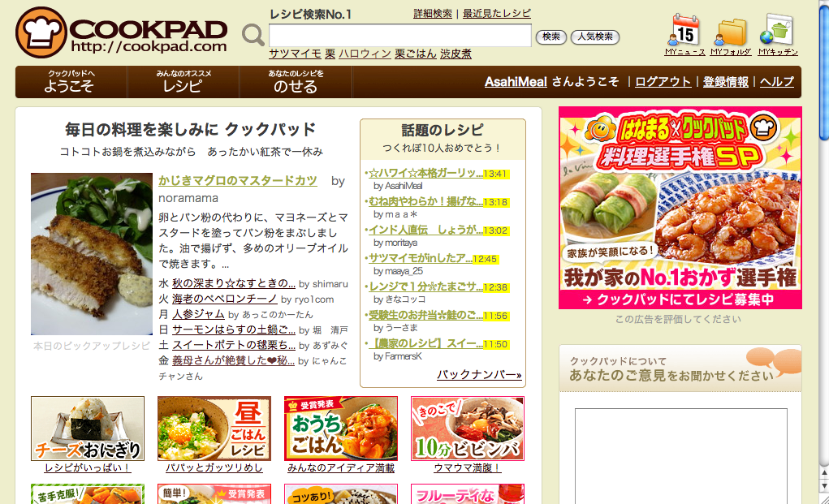The height and width of the screenshot is (504, 829).
Task: Select suggested keyword 栗
Action: click(330, 54)
